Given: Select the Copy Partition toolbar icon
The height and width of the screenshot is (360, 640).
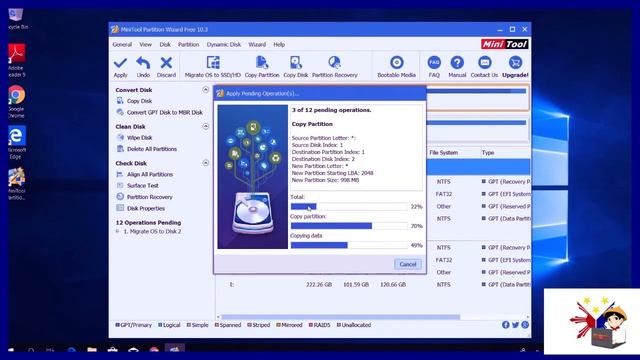Looking at the screenshot, I should tap(262, 62).
